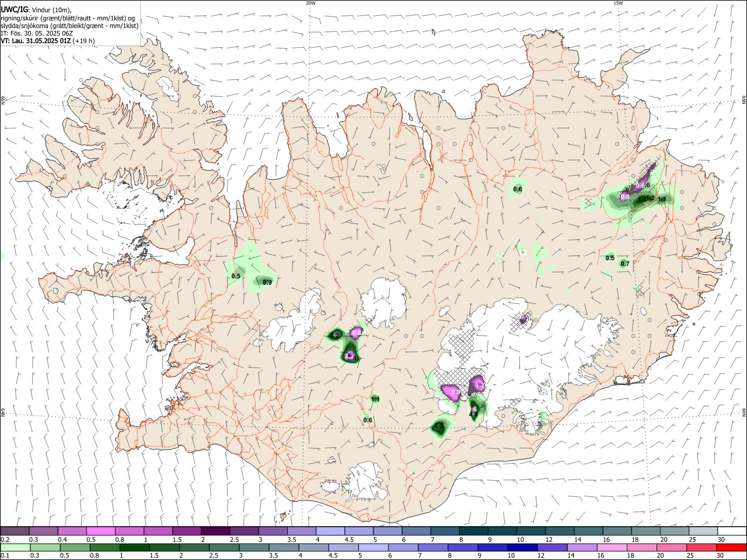Click the '64N' latitude label on left edge
747x560 pixels.
coord(3,412)
